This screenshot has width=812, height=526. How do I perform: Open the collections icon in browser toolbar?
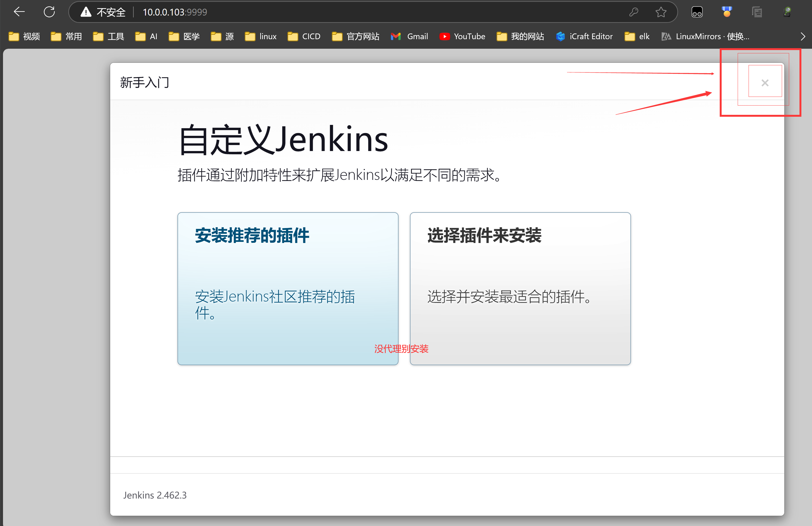coord(757,12)
